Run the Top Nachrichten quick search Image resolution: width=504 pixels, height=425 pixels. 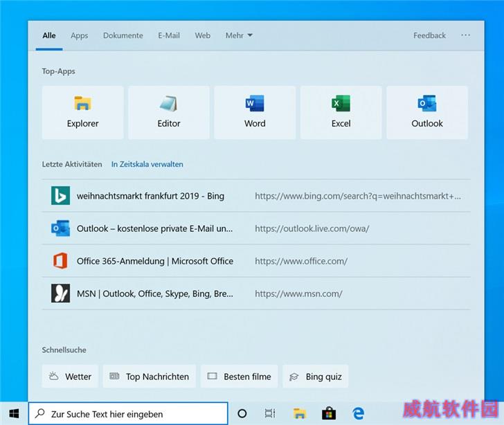150,376
